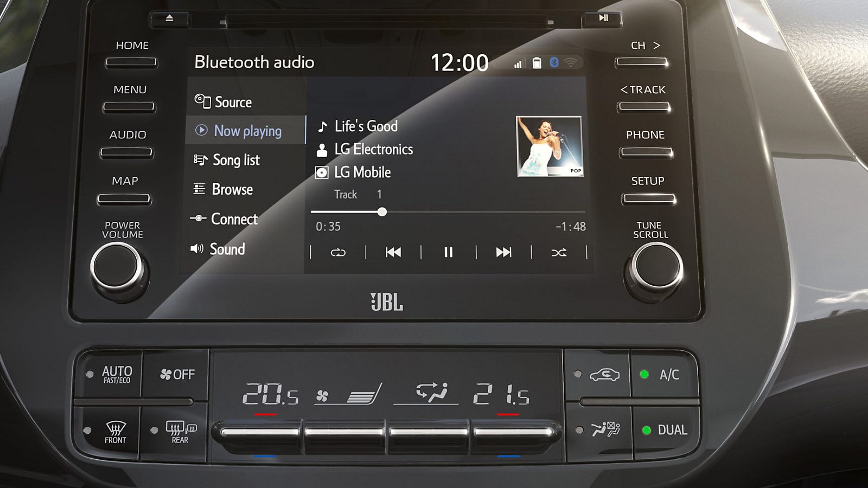Toggle shuffle playback
Viewport: 868px width, 488px height.
pos(559,252)
